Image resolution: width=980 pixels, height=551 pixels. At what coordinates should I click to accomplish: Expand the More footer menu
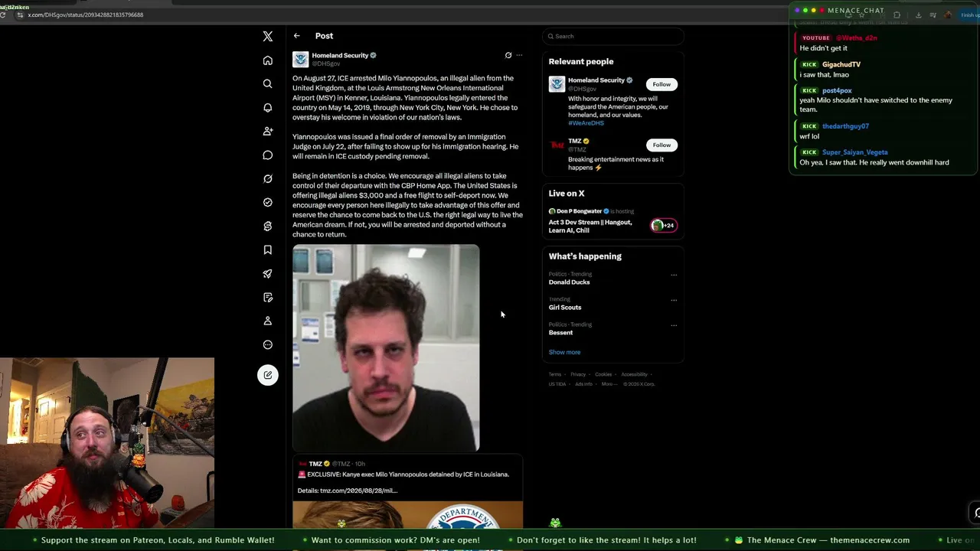(x=609, y=383)
